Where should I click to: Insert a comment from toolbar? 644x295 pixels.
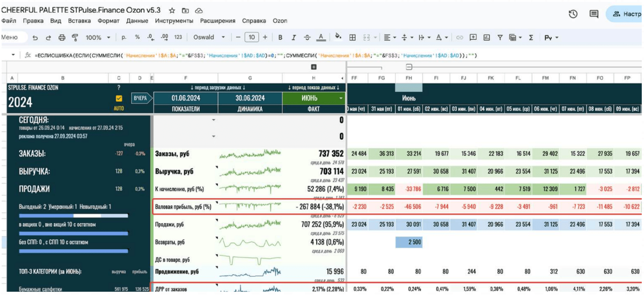473,38
